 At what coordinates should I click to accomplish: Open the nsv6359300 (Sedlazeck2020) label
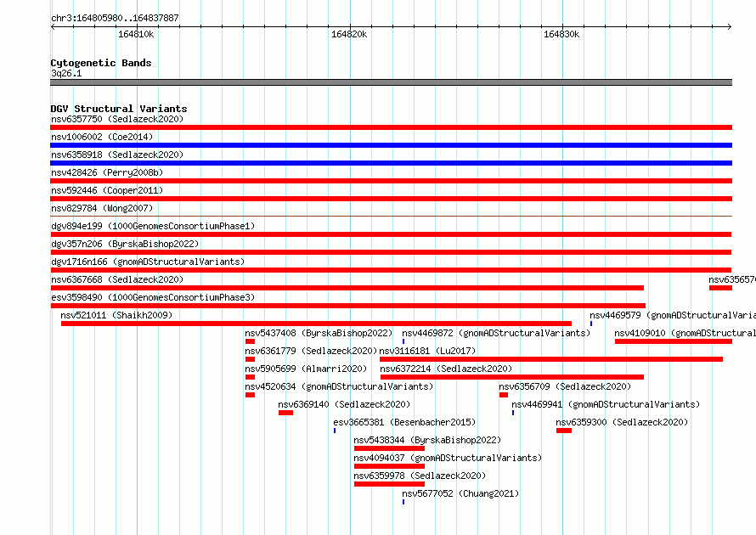tap(622, 422)
